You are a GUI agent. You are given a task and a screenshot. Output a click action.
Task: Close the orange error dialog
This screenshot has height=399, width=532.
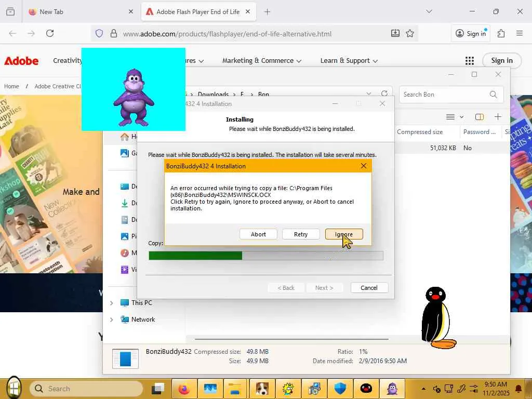click(x=363, y=166)
